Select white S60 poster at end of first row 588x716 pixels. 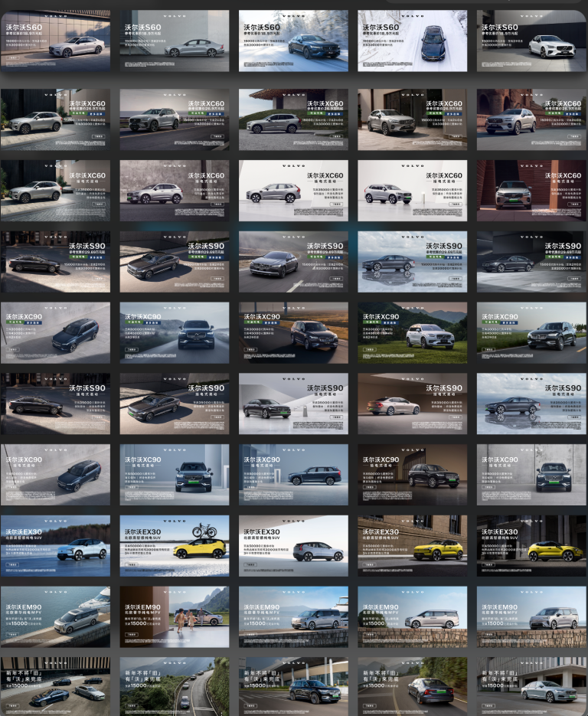coord(531,41)
